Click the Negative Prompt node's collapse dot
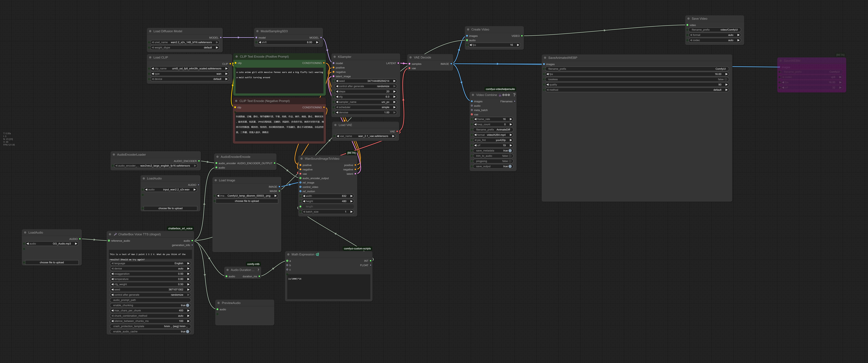The width and height of the screenshot is (868, 363). [236, 101]
